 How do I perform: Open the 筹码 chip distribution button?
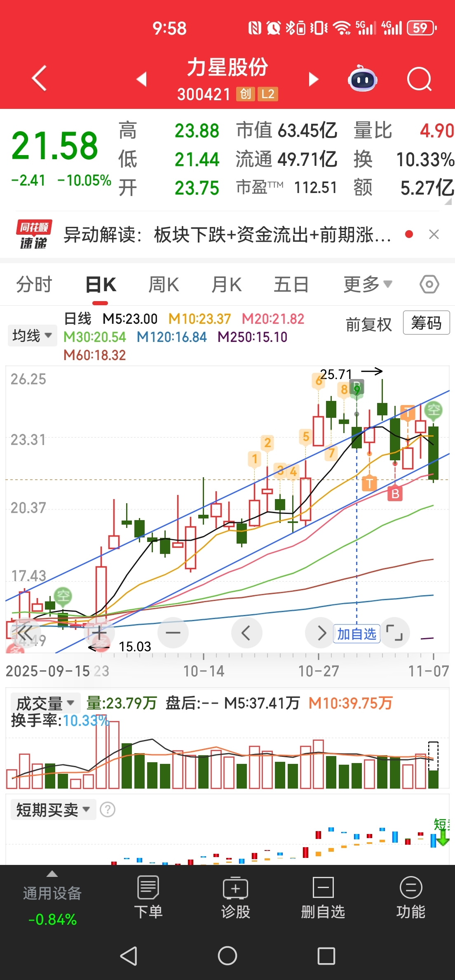click(x=426, y=323)
